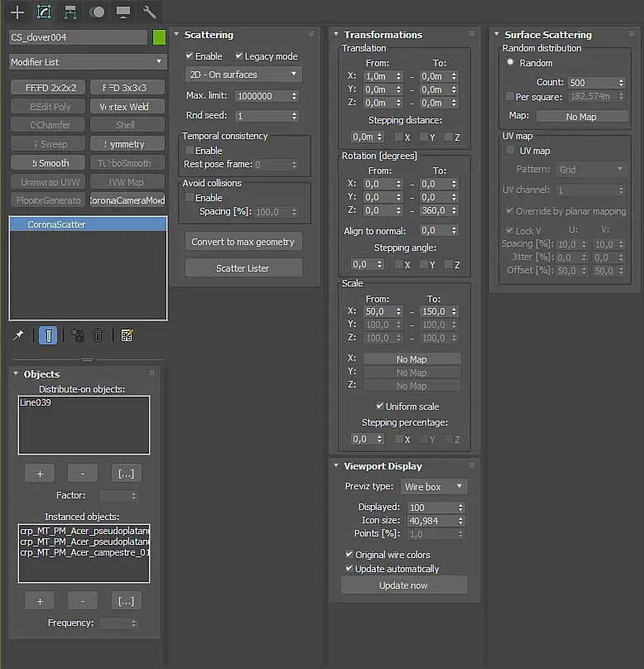Open the Hierarchy panel icon

pos(70,12)
